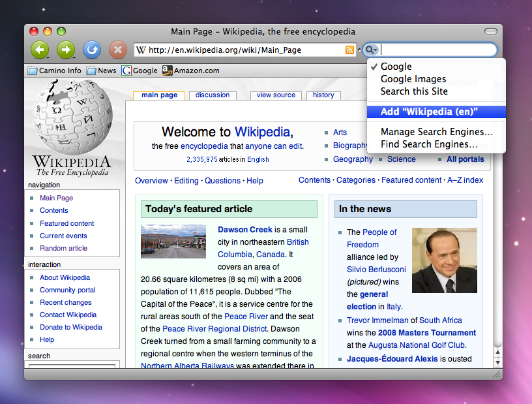Viewport: 532px width, 404px height.
Task: Open the Peace River Regional District link
Action: coord(214,329)
